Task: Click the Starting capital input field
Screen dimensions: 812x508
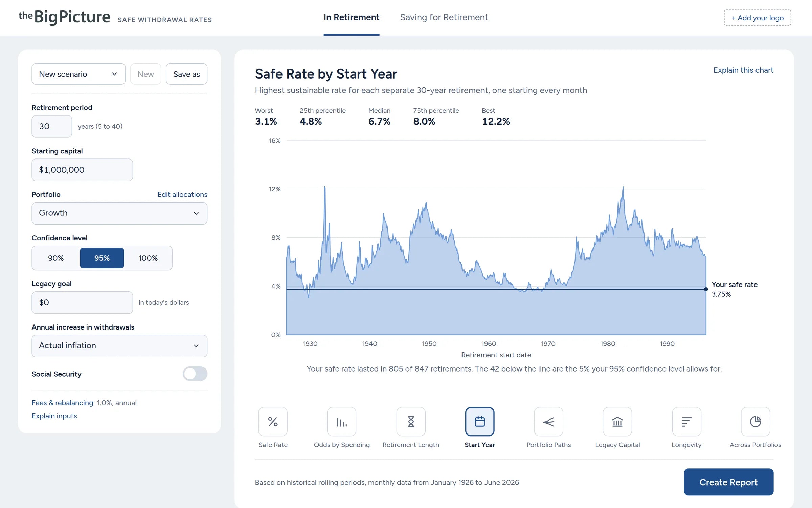Action: [x=82, y=170]
